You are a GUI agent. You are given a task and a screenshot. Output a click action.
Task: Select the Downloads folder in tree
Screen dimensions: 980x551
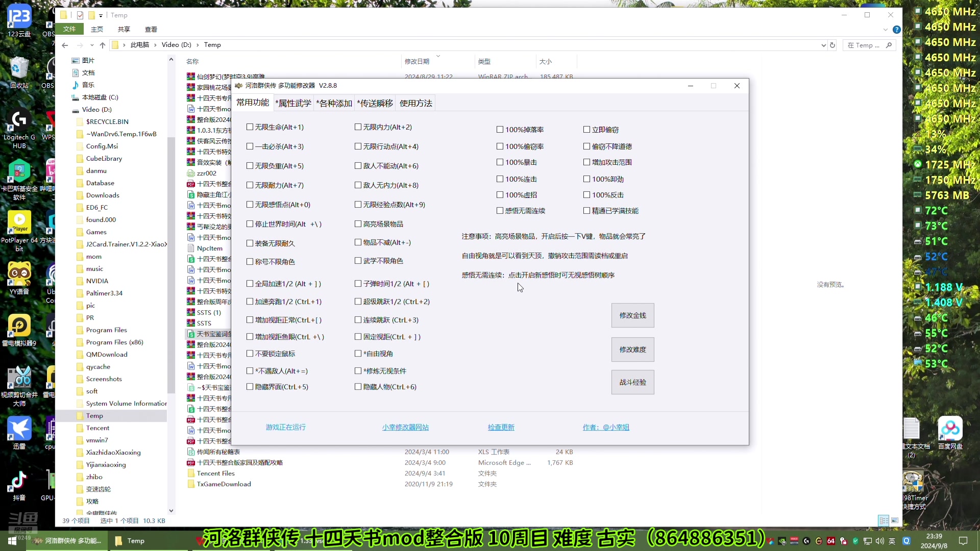(103, 195)
